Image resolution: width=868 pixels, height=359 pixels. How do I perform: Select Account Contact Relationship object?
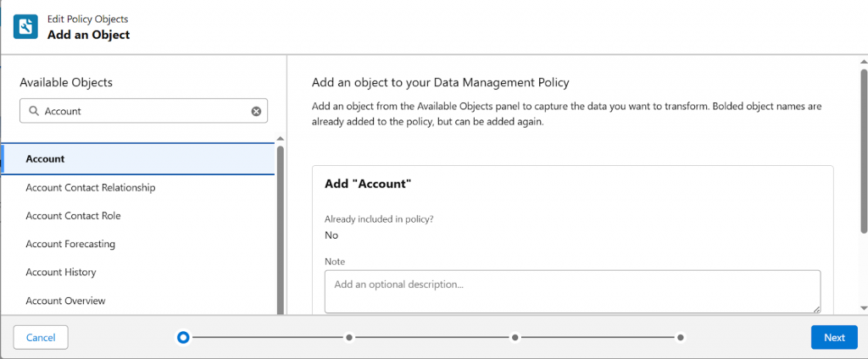(91, 187)
